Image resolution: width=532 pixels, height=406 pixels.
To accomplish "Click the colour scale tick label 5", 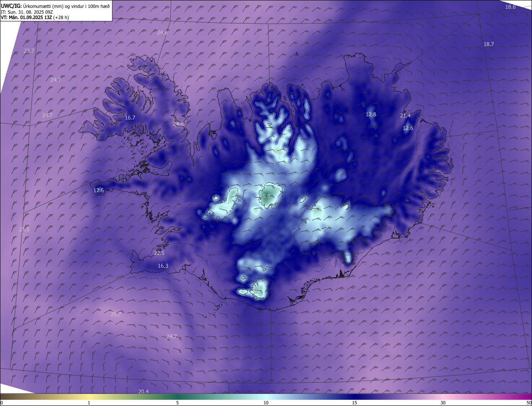I will 177,403.
